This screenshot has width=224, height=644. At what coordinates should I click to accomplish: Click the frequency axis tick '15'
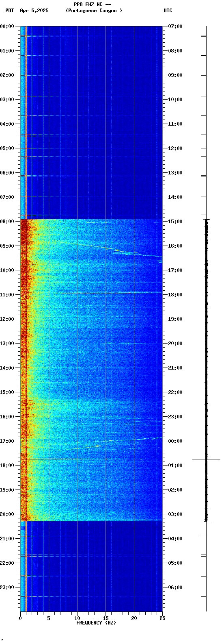106,618
